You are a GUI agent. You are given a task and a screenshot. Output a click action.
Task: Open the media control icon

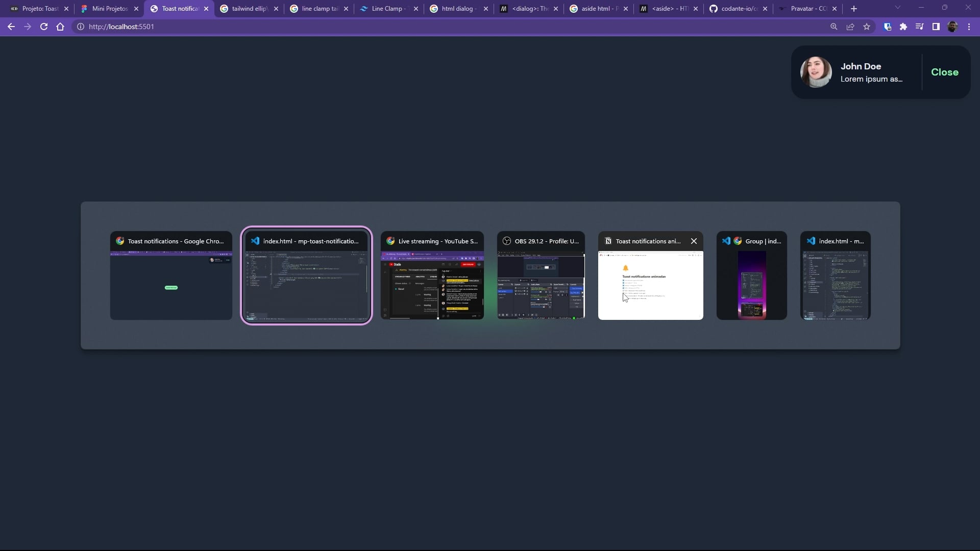click(x=919, y=27)
